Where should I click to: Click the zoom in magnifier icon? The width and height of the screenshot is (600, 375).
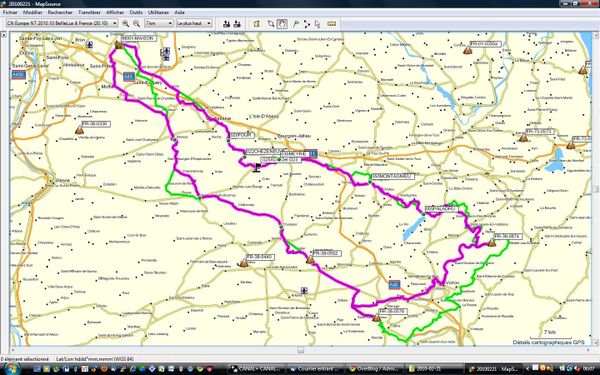point(126,24)
